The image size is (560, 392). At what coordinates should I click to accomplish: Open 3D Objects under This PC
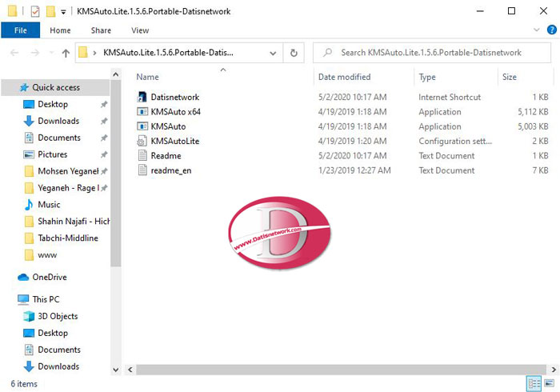pyautogui.click(x=58, y=316)
